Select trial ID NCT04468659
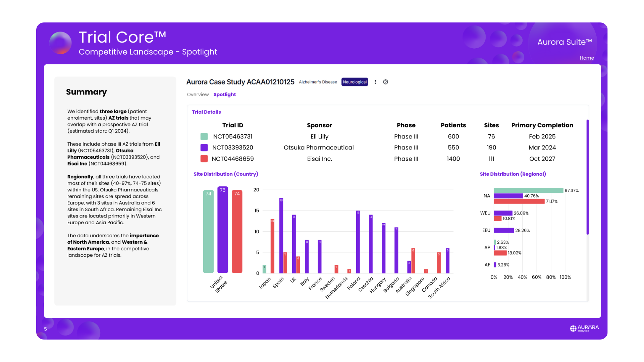644x362 pixels. tap(233, 159)
